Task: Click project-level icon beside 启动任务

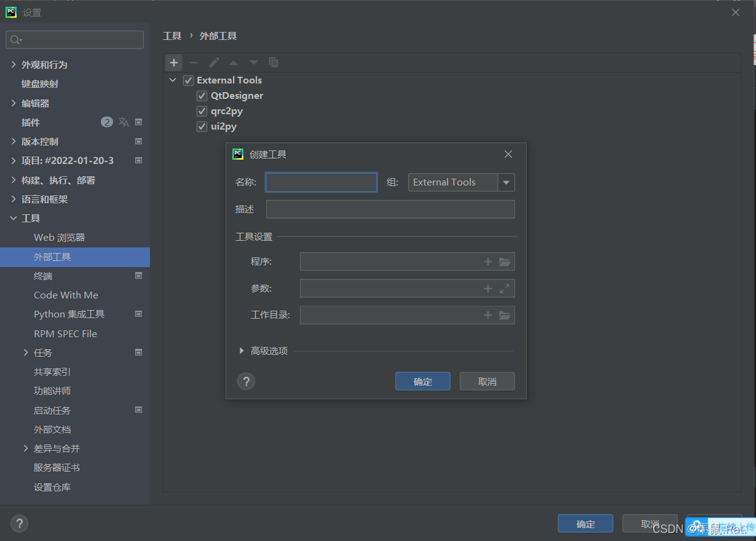Action: point(139,410)
